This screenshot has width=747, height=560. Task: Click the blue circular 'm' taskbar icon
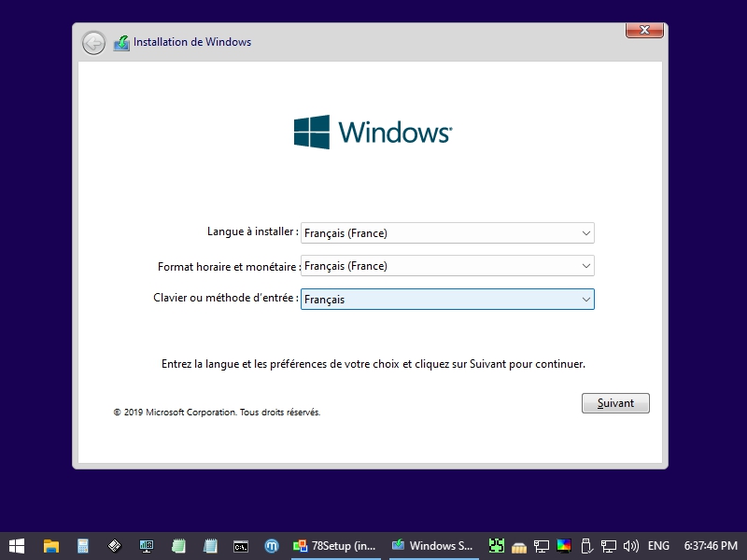272,545
